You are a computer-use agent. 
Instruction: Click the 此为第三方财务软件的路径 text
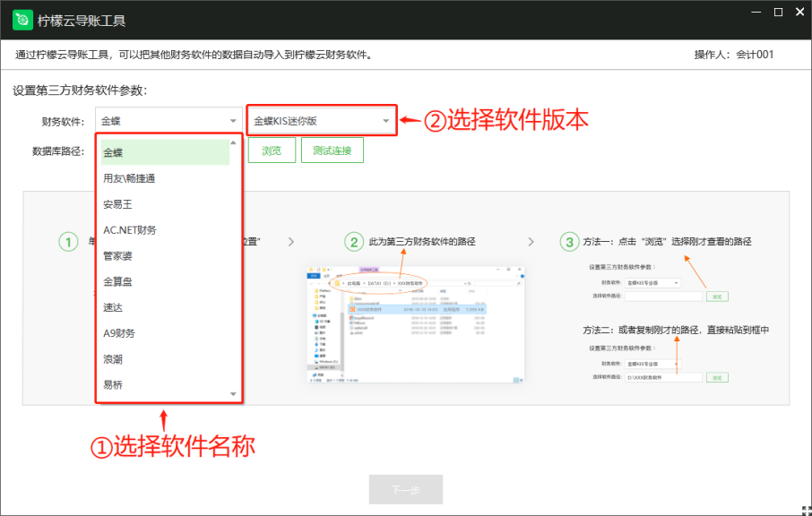coord(422,242)
